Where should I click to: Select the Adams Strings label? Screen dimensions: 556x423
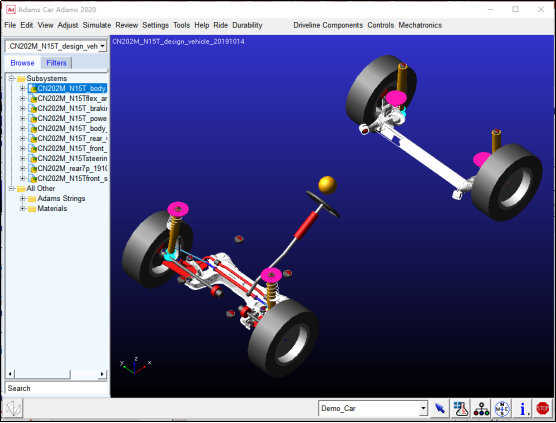click(x=61, y=199)
